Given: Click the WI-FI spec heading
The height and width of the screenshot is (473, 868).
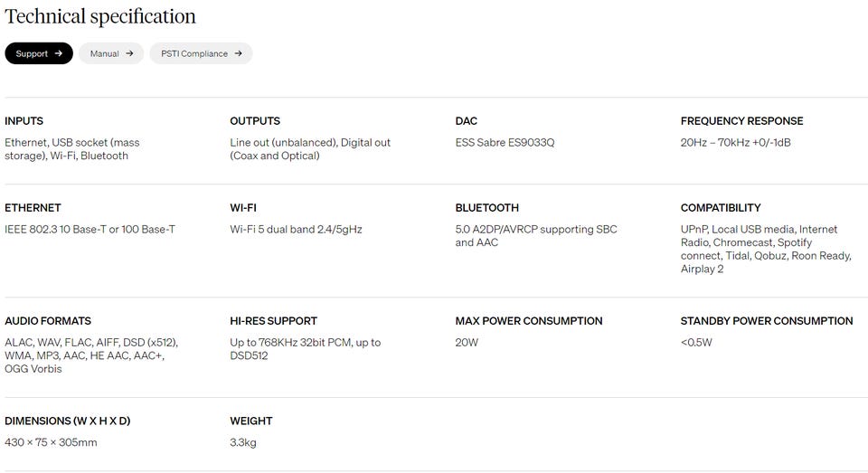Looking at the screenshot, I should click(243, 208).
